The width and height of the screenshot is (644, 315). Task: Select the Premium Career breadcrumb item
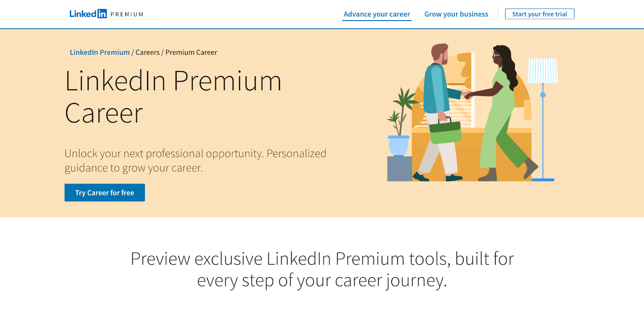[x=191, y=52]
